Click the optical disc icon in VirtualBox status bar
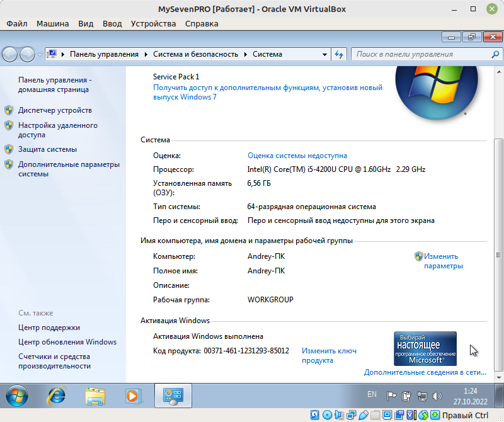The width and height of the screenshot is (504, 422). coord(327,415)
